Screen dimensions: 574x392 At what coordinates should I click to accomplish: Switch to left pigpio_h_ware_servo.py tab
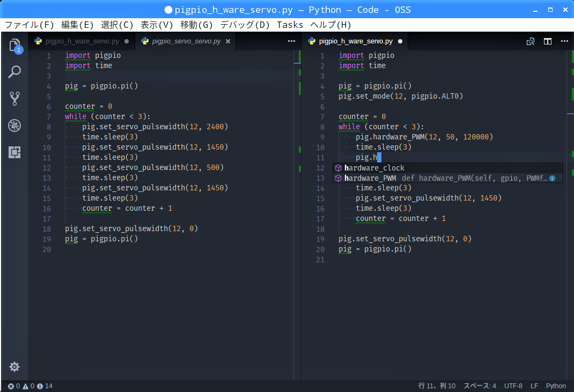(x=82, y=41)
